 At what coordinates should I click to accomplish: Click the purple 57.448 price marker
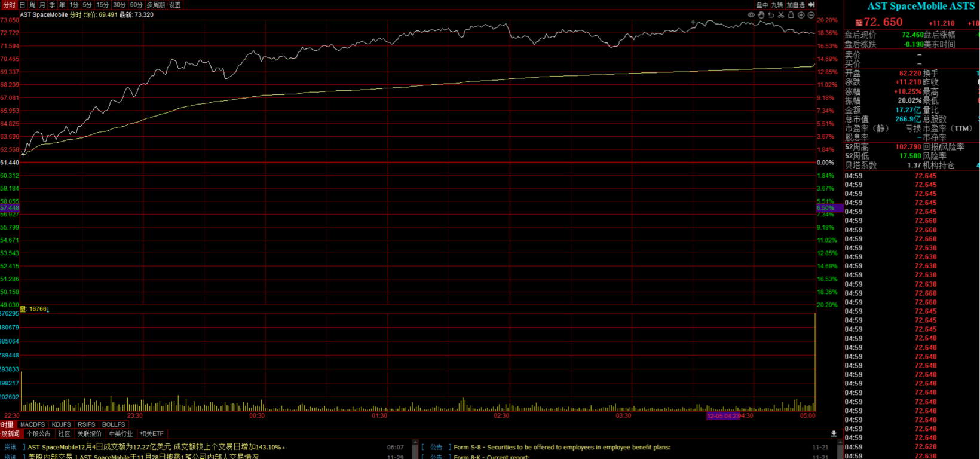(x=10, y=208)
